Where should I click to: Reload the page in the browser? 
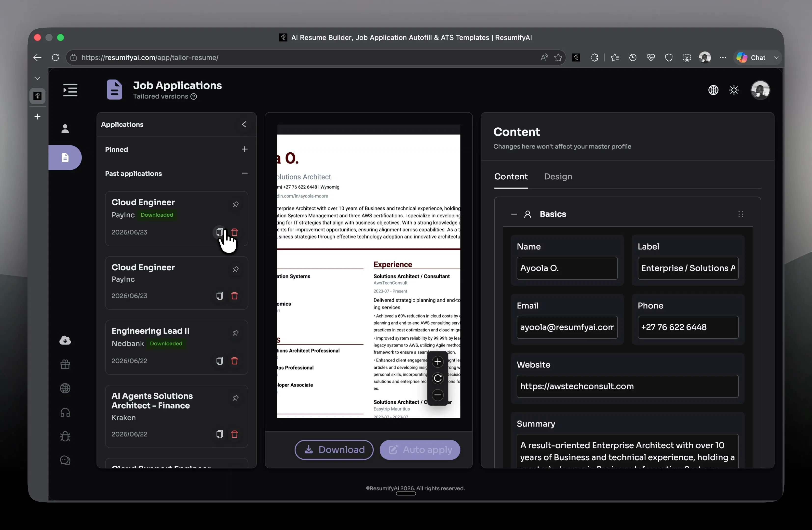click(x=55, y=58)
